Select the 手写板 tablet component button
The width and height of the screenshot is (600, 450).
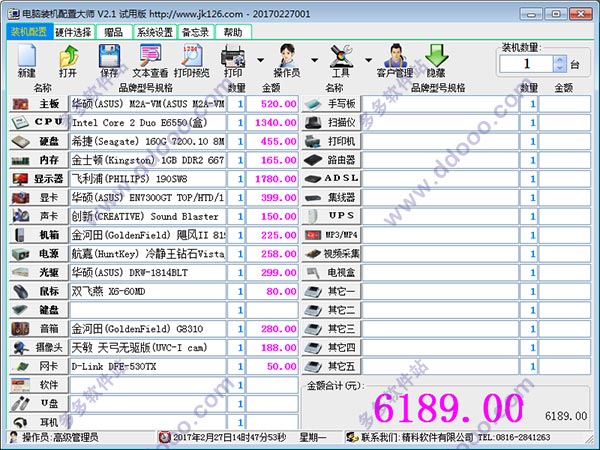331,104
